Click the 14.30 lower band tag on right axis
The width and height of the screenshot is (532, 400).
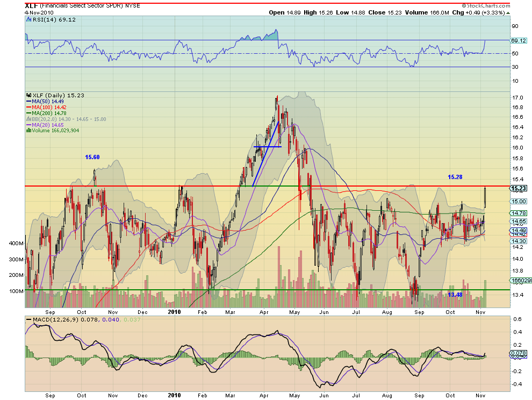(x=519, y=241)
